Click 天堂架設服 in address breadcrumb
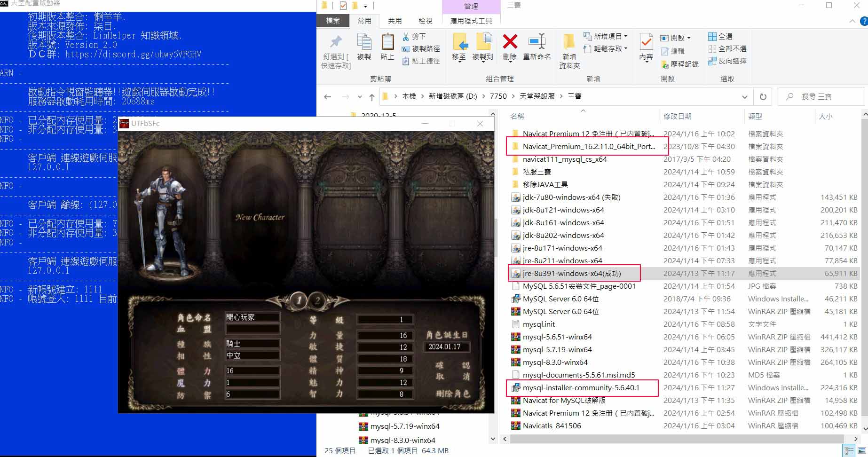 (537, 96)
